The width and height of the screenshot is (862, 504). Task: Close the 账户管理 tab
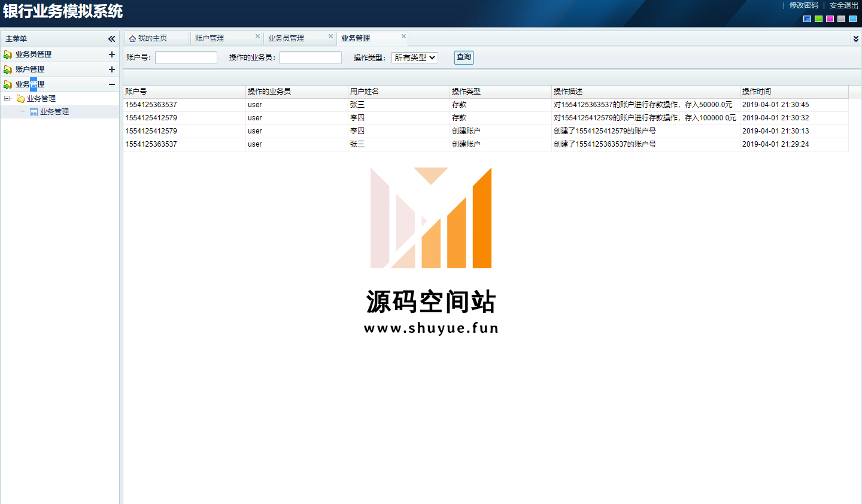(x=257, y=37)
